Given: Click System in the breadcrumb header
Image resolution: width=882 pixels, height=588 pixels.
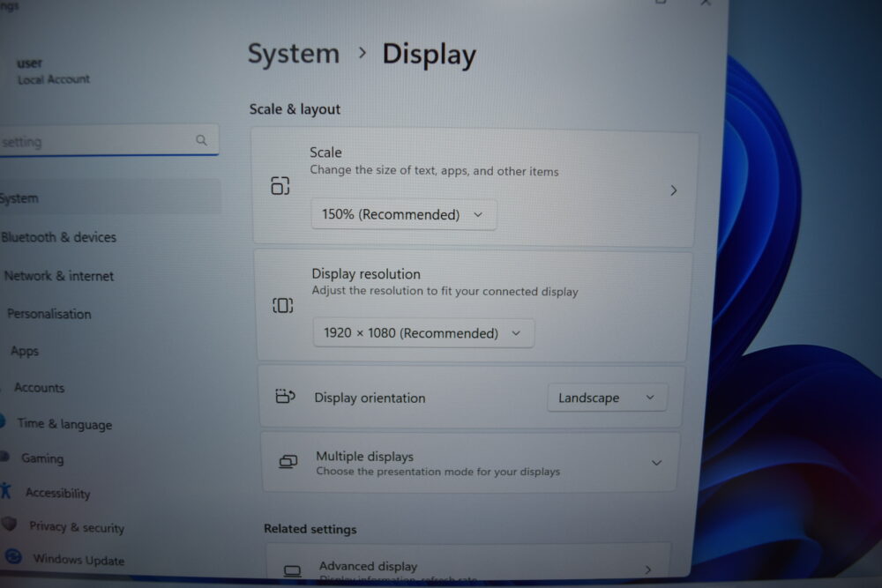Looking at the screenshot, I should (294, 54).
